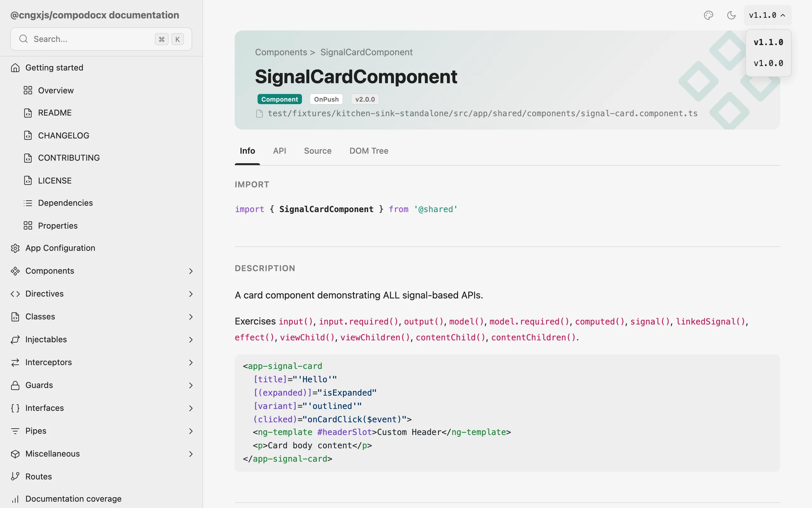Click the Components diamond icon
Image resolution: width=812 pixels, height=508 pixels.
click(15, 271)
